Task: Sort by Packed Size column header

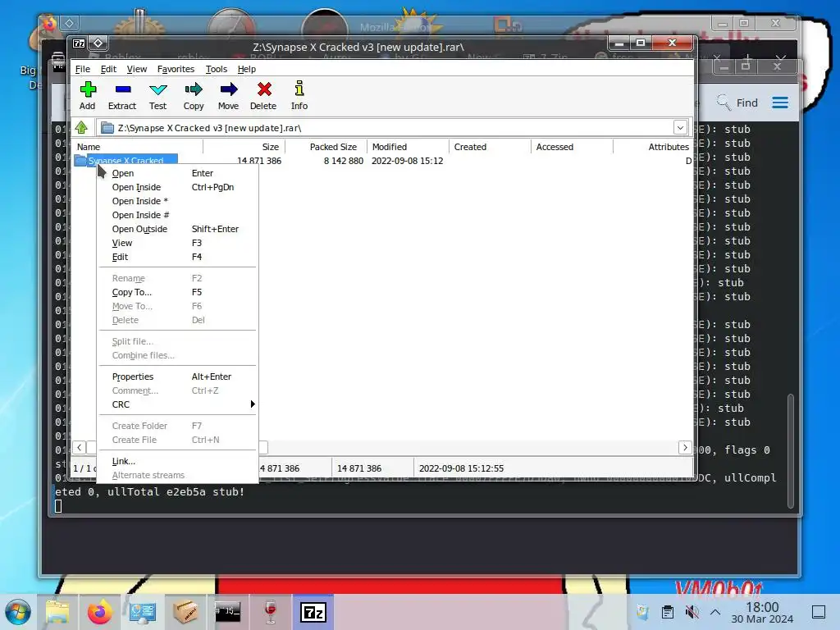Action: point(326,147)
